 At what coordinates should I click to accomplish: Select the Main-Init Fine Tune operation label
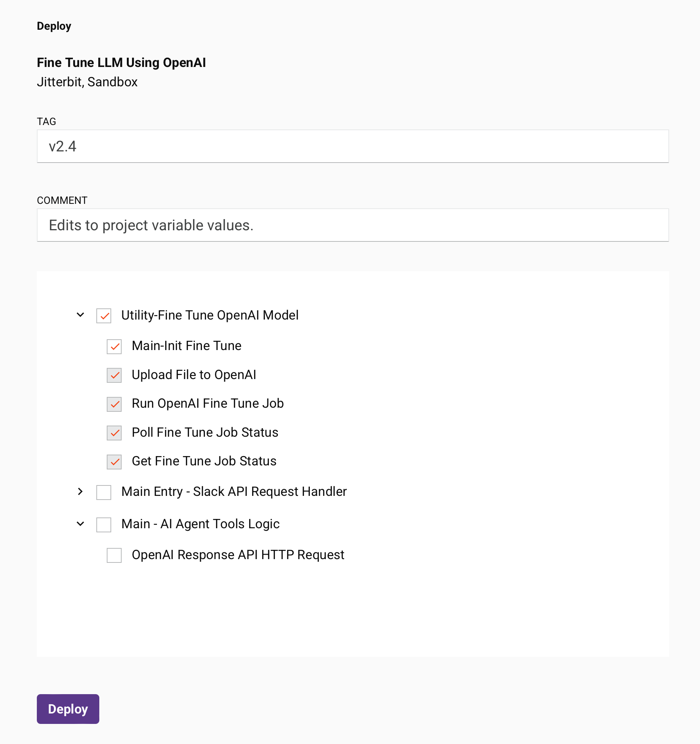(x=186, y=346)
